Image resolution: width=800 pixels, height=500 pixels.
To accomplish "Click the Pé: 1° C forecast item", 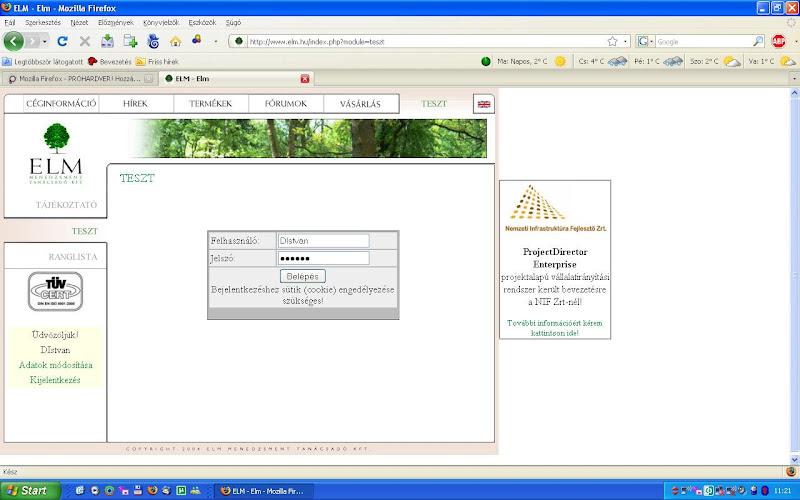I will click(x=658, y=61).
